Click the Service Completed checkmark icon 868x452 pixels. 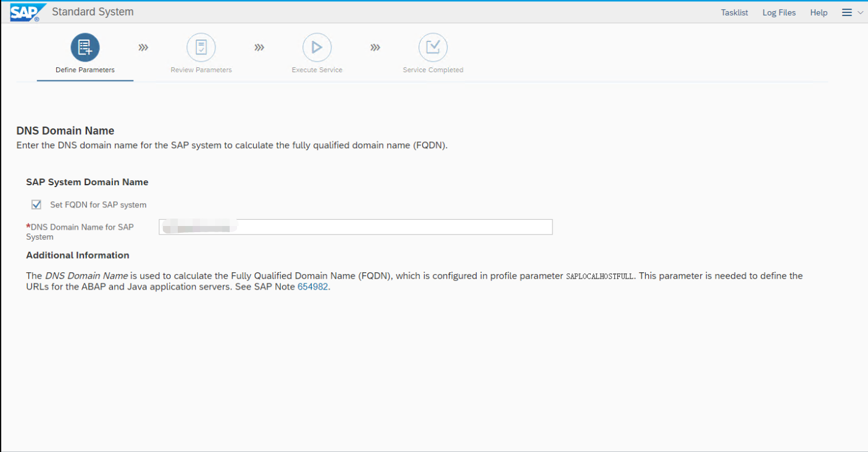433,48
